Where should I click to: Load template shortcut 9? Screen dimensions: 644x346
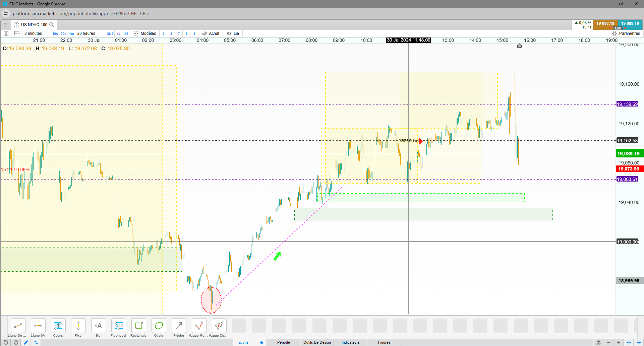(x=194, y=33)
